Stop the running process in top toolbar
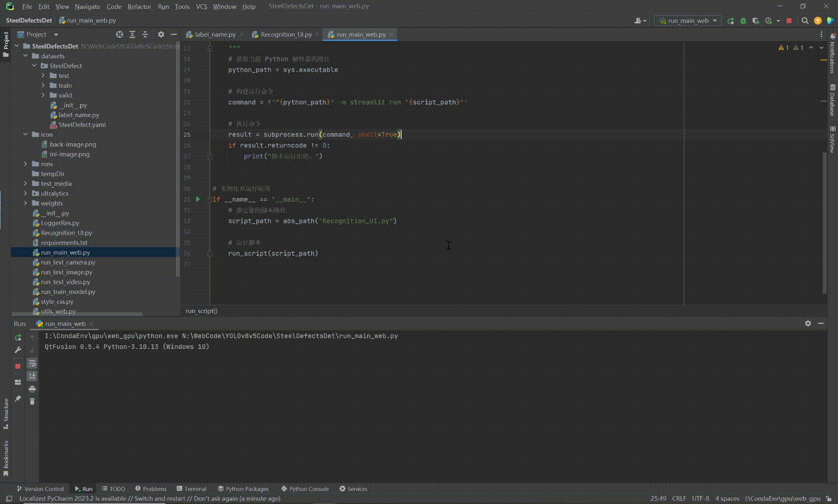838x504 pixels. click(789, 21)
